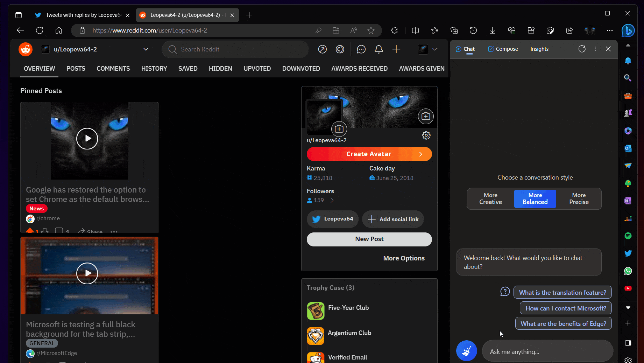The image size is (644, 363).
Task: Click 'What is the translation feature?' suggestion
Action: tap(562, 292)
